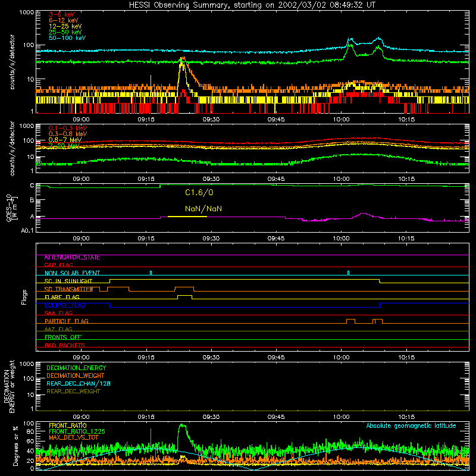Click the raised FLARE_FLAG pulse near 09:23
This screenshot has height=476, width=476.
[185, 296]
